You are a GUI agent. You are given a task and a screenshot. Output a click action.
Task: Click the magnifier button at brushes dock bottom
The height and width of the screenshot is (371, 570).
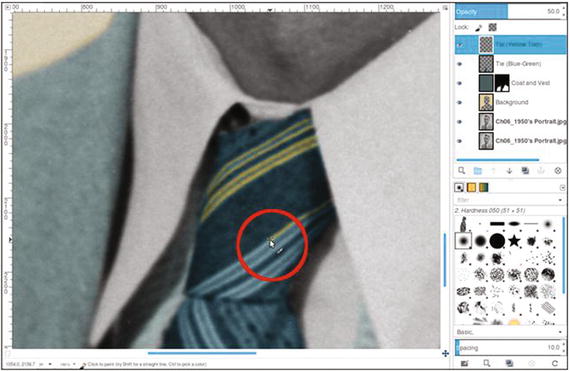coord(486,363)
